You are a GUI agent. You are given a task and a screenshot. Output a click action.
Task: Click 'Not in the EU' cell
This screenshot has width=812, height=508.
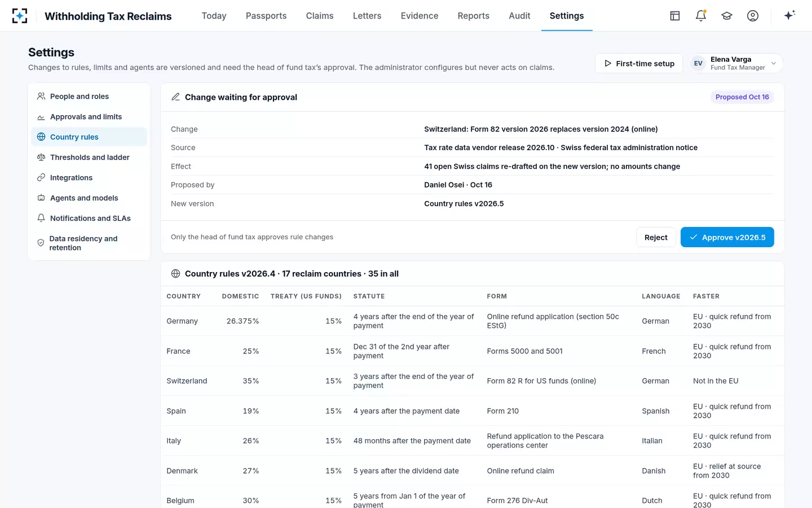point(716,381)
